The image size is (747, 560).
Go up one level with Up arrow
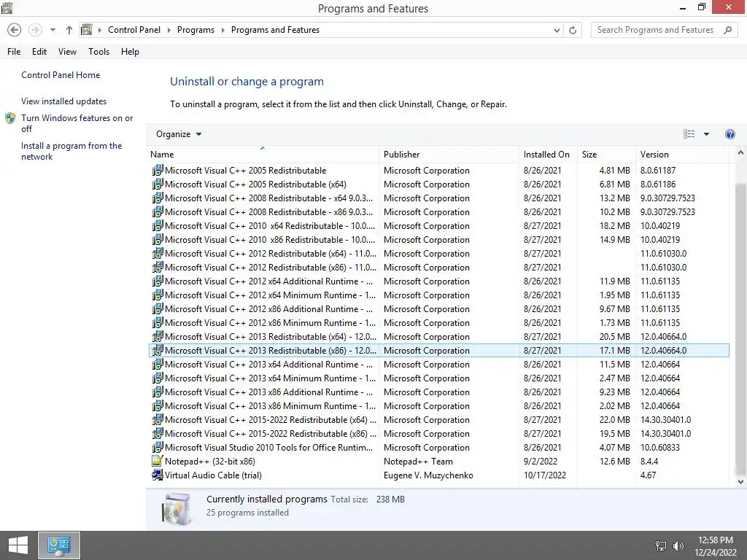tap(69, 30)
